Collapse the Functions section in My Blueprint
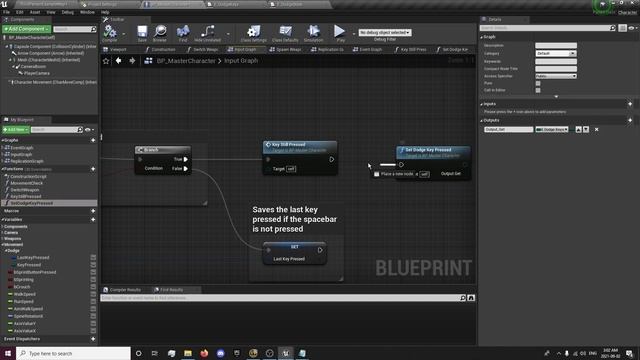This screenshot has height=360, width=640. 3,169
